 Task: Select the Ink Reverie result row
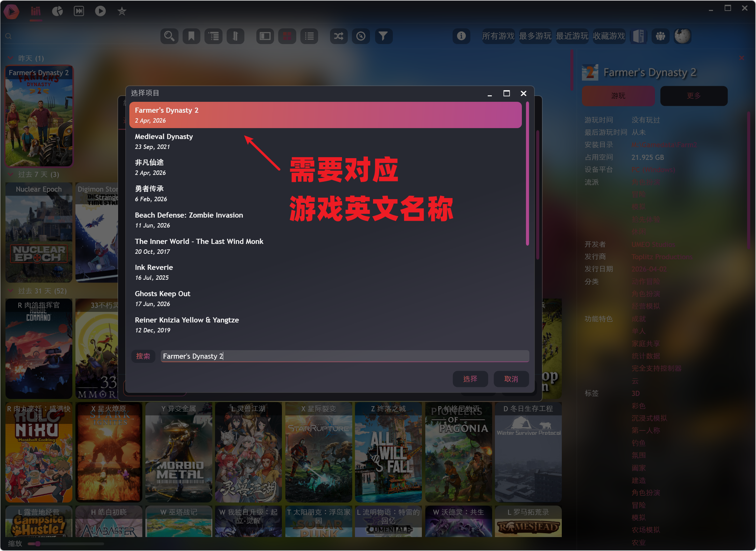325,272
